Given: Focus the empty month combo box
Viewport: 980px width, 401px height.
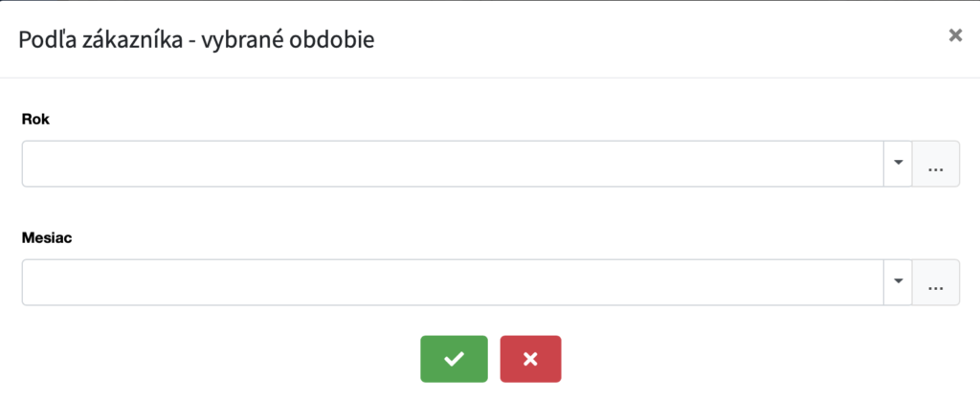Looking at the screenshot, I should pos(452,282).
